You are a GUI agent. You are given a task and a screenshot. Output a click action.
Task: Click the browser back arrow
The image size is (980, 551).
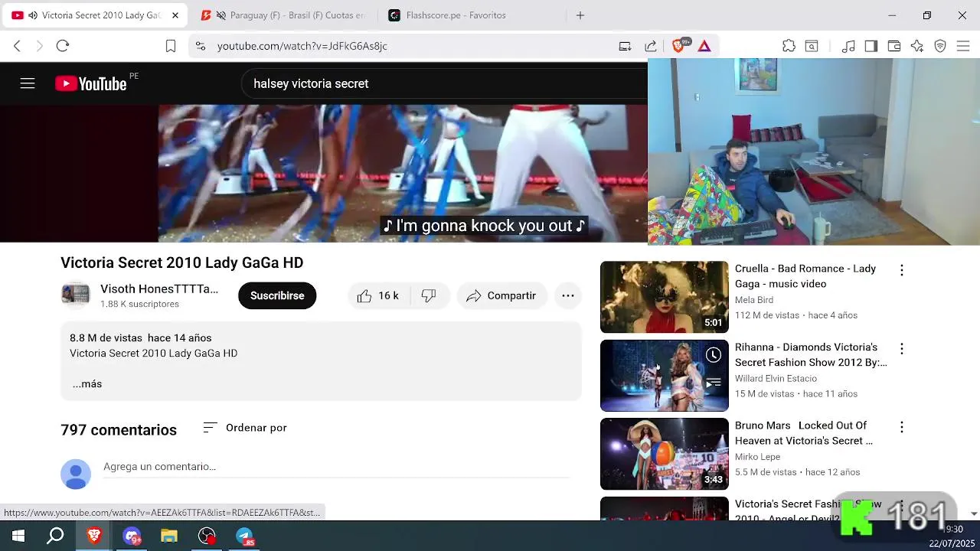pyautogui.click(x=17, y=46)
